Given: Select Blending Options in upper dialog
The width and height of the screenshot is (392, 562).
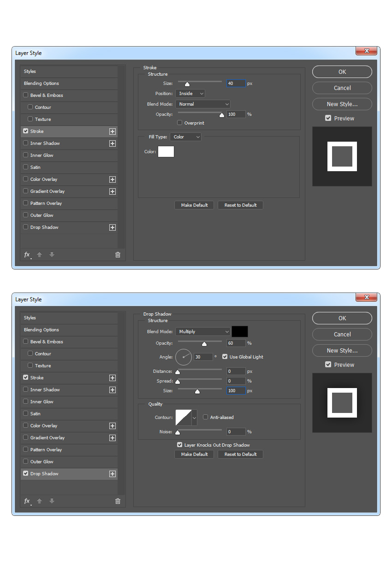Looking at the screenshot, I should pos(69,84).
